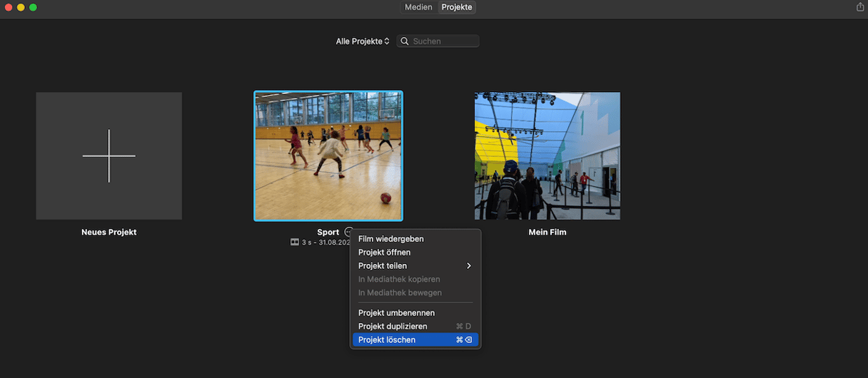Click the filmstrip icon below Sport title
Image resolution: width=868 pixels, height=378 pixels.
294,242
